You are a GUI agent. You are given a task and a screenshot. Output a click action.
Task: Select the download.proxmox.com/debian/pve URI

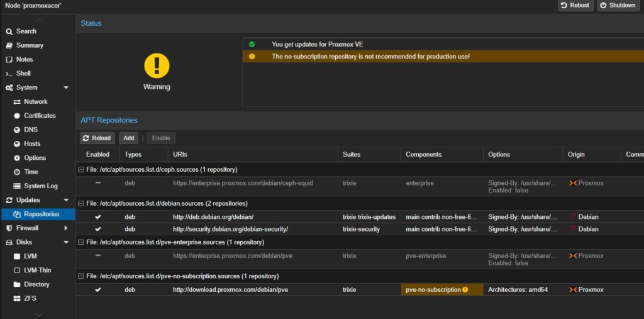click(x=230, y=290)
